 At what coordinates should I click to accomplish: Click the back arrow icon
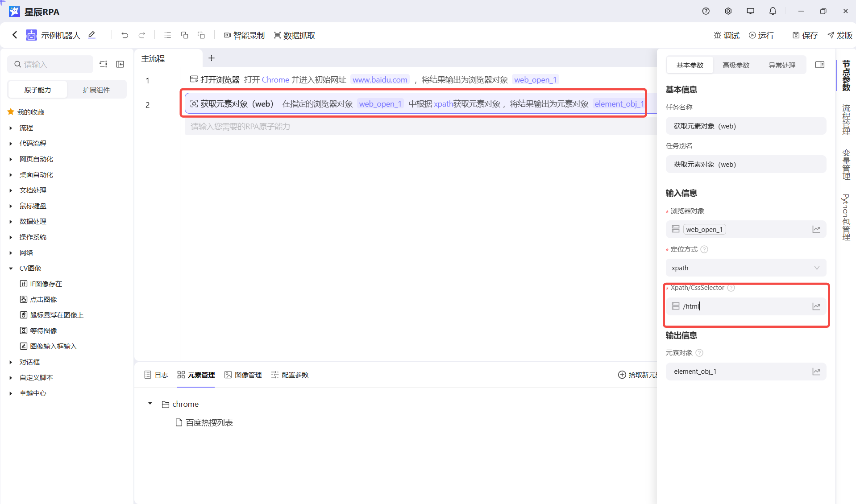click(x=15, y=35)
